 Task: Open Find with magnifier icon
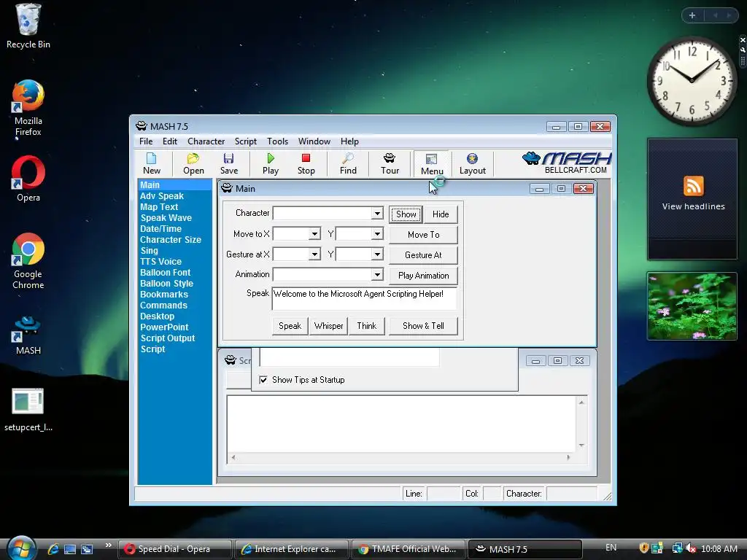point(348,164)
